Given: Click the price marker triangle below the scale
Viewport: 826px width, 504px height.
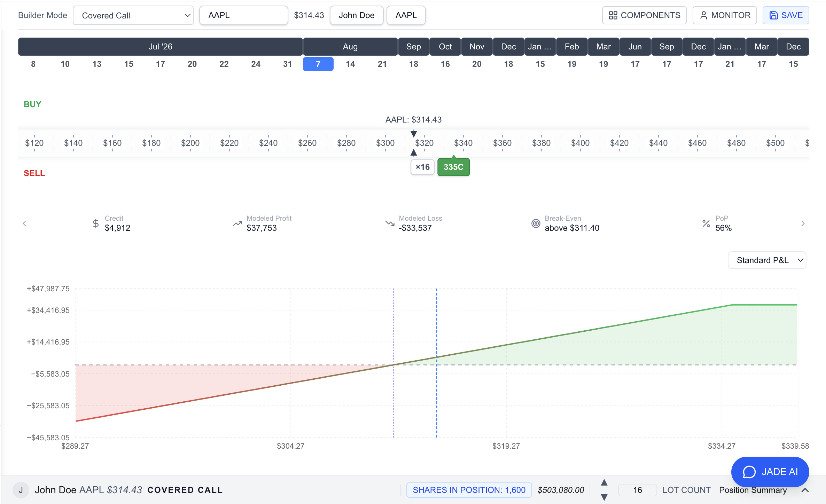Looking at the screenshot, I should coord(414,152).
